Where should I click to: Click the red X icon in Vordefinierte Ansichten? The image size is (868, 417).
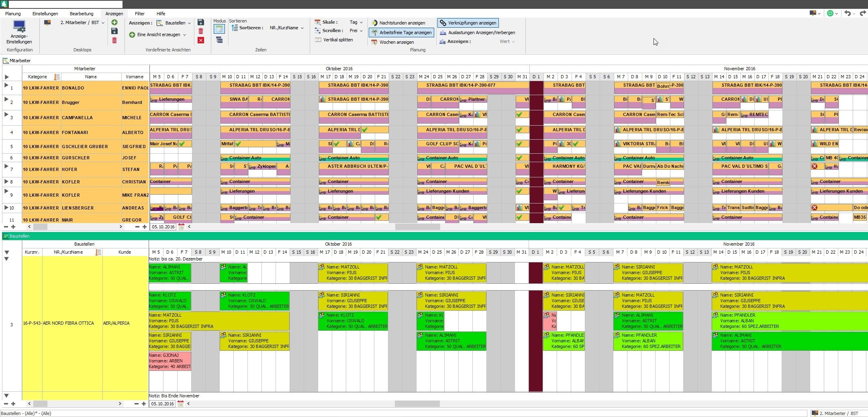201,40
